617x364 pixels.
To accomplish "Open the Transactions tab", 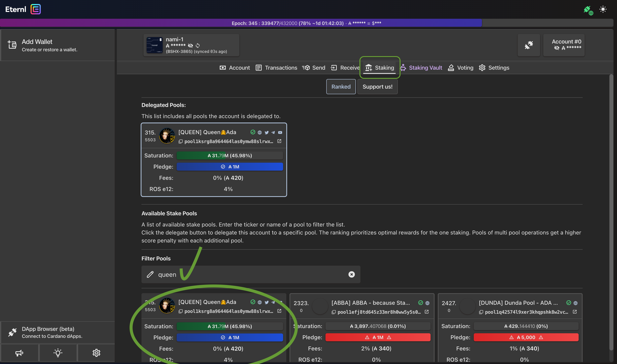I will coord(276,68).
